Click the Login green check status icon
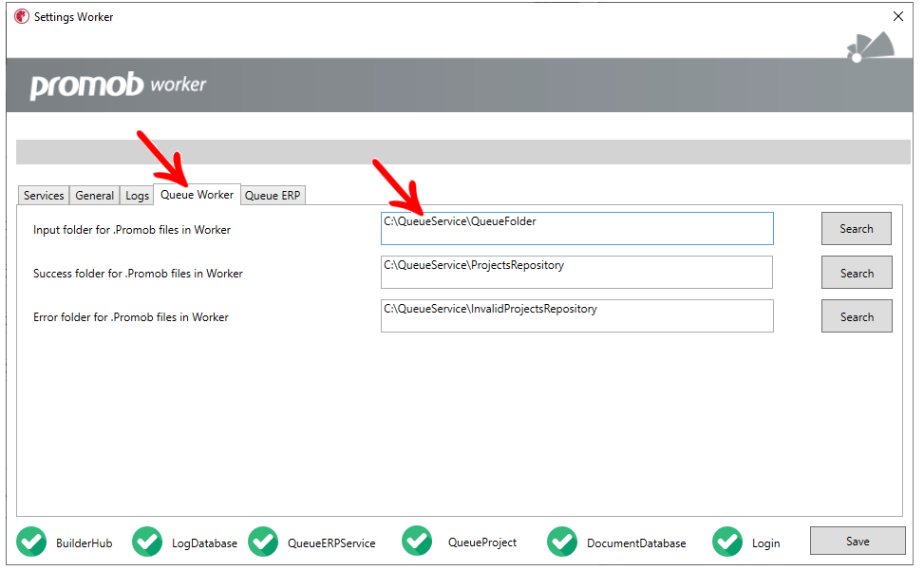This screenshot has height=571, width=924. [x=727, y=542]
